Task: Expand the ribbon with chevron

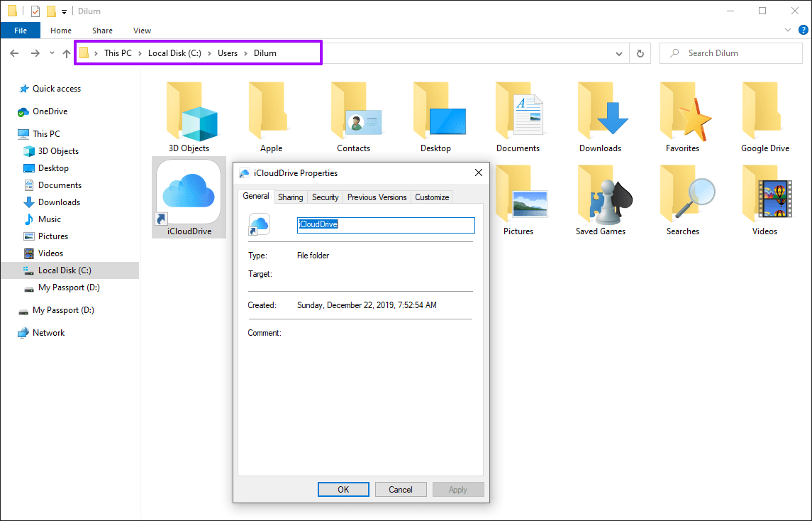Action: pyautogui.click(x=788, y=30)
